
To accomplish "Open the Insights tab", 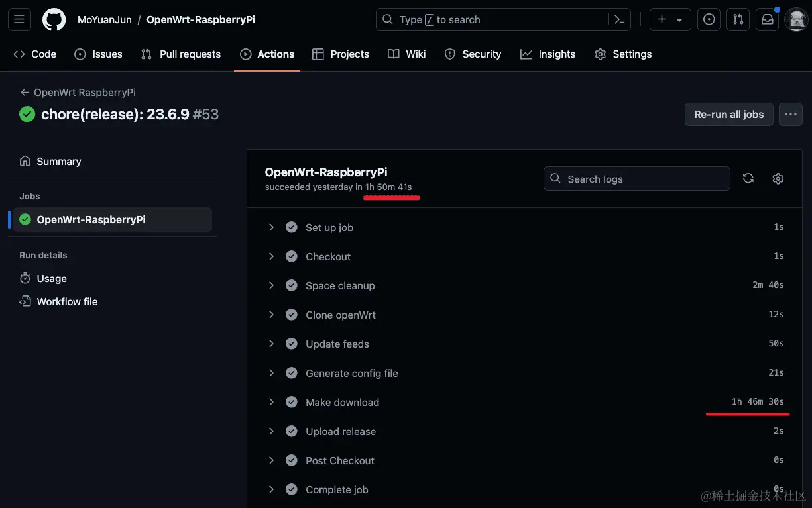I will [x=548, y=54].
